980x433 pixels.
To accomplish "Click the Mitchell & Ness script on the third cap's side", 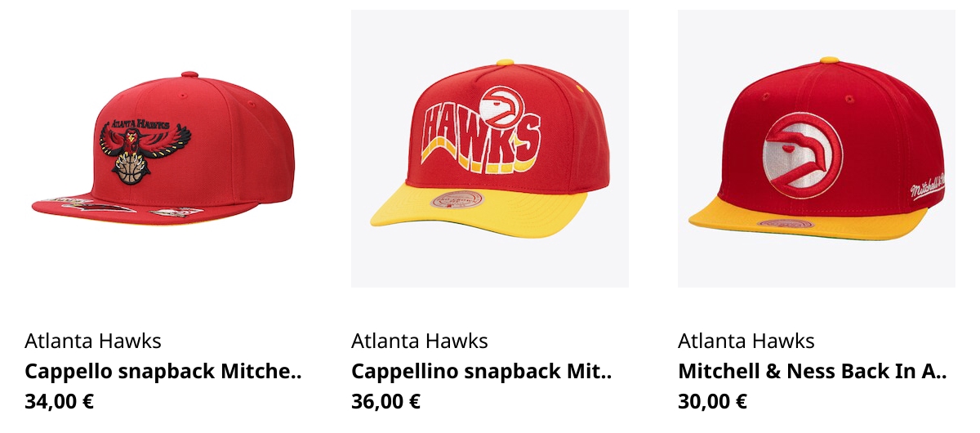I will (927, 188).
